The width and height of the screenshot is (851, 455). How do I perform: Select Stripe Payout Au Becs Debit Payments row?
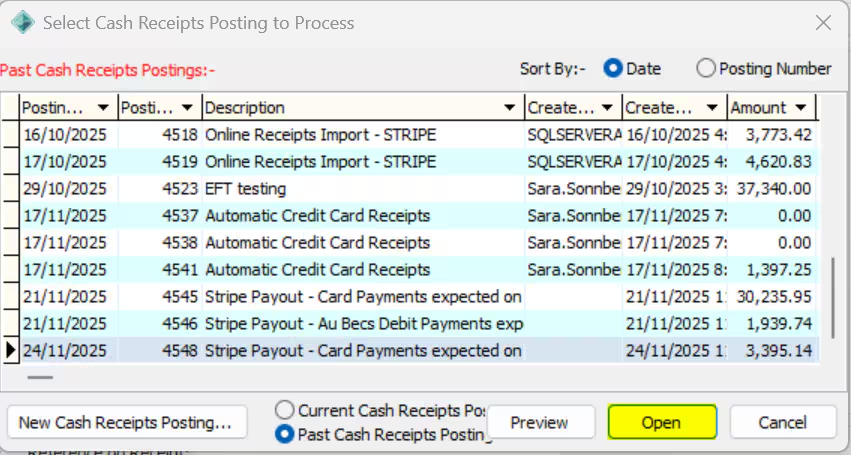[363, 324]
